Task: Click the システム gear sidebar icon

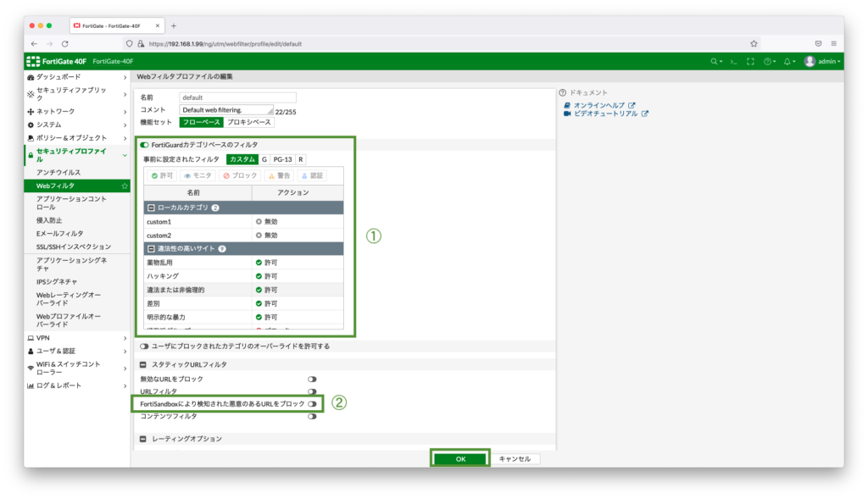Action: 31,125
